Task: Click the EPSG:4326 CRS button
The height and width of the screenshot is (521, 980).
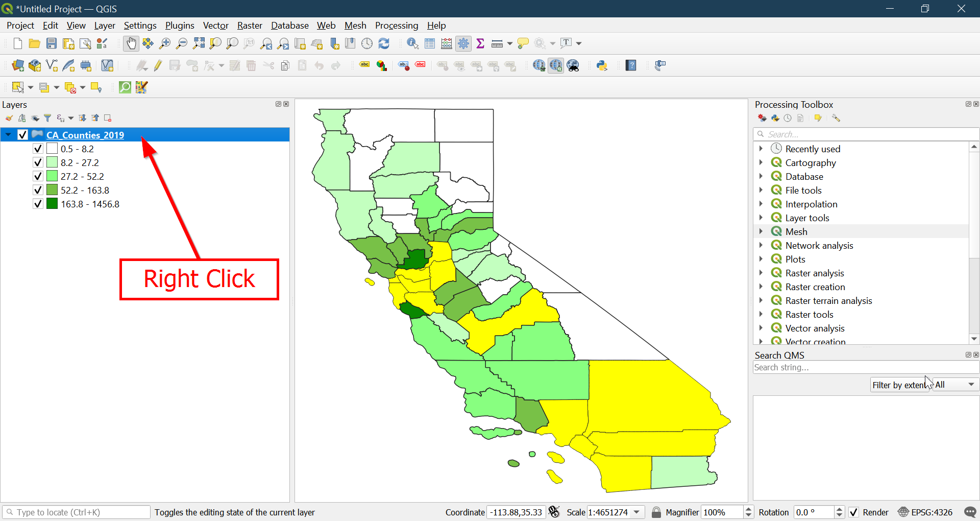Action: [x=925, y=512]
